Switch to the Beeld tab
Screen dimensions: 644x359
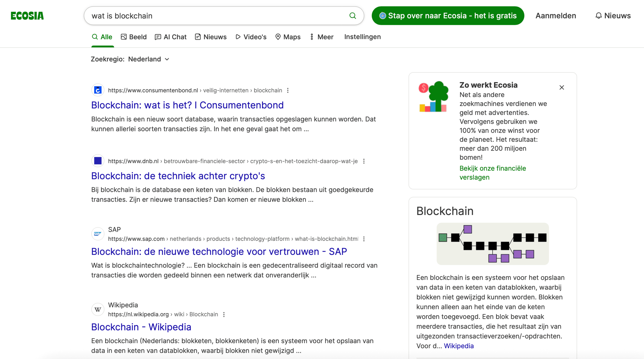[134, 37]
